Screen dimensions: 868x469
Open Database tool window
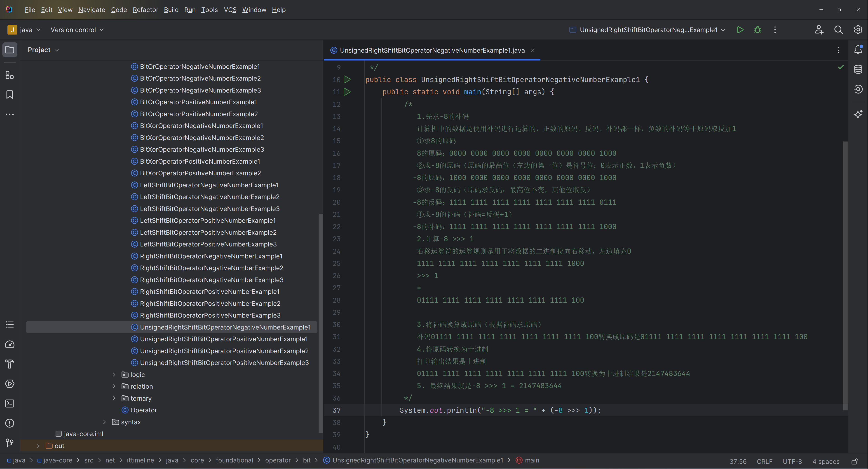pyautogui.click(x=858, y=69)
